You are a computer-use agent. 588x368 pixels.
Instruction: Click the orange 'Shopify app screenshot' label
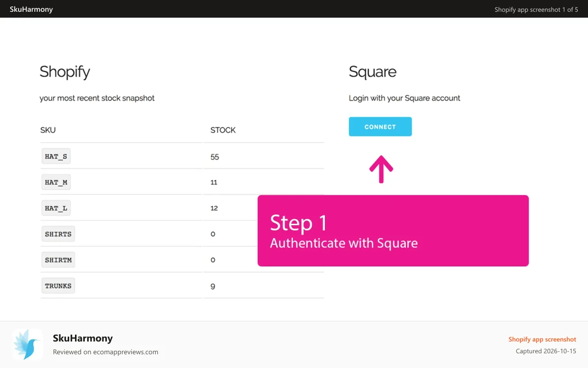[x=542, y=339]
